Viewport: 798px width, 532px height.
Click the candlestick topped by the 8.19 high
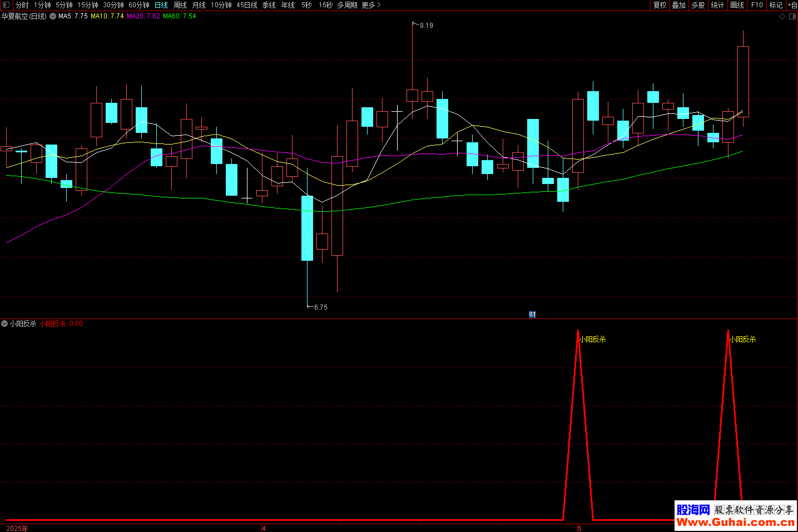[x=412, y=95]
